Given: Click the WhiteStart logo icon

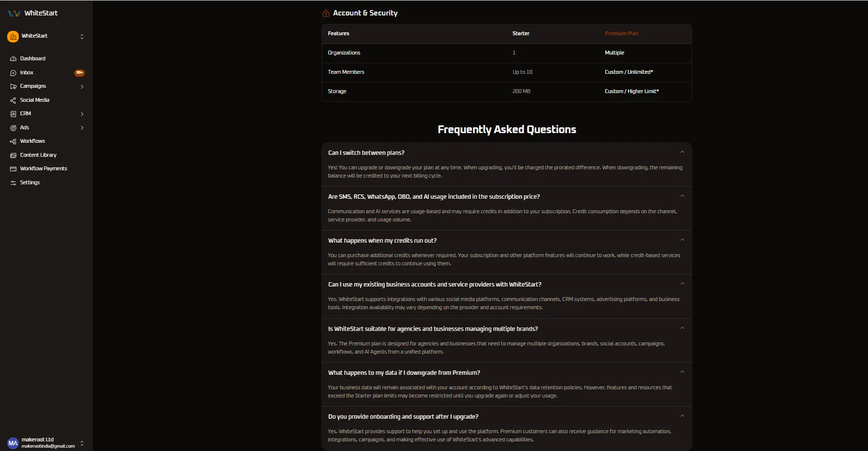Looking at the screenshot, I should 14,14.
